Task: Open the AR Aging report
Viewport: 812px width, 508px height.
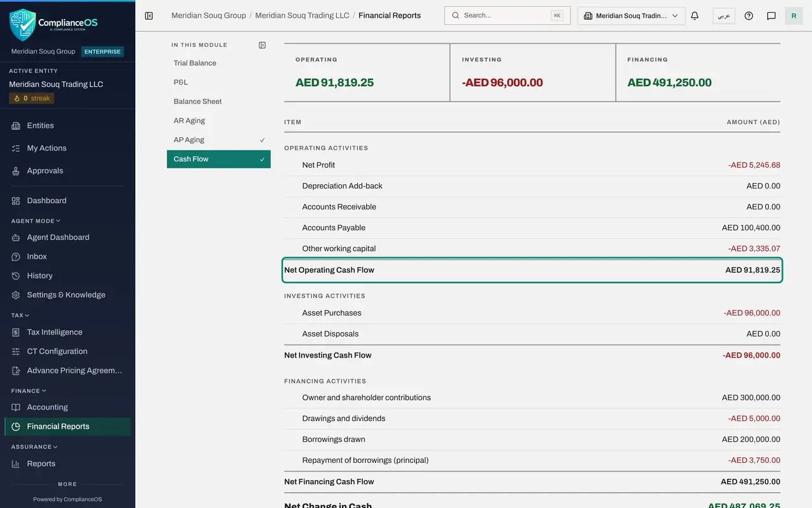Action: pyautogui.click(x=219, y=121)
